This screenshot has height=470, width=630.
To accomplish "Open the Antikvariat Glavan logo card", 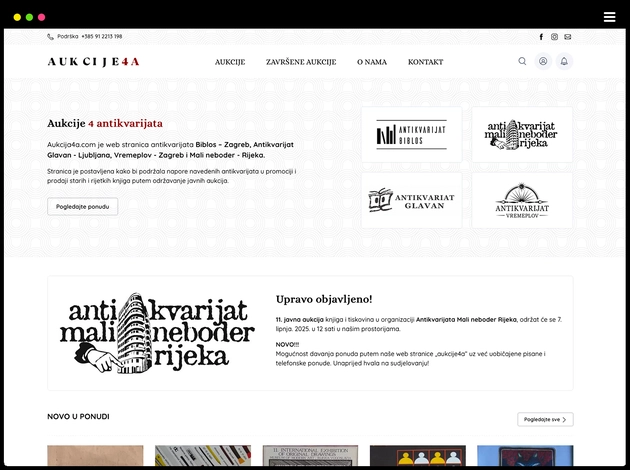I will click(x=412, y=200).
